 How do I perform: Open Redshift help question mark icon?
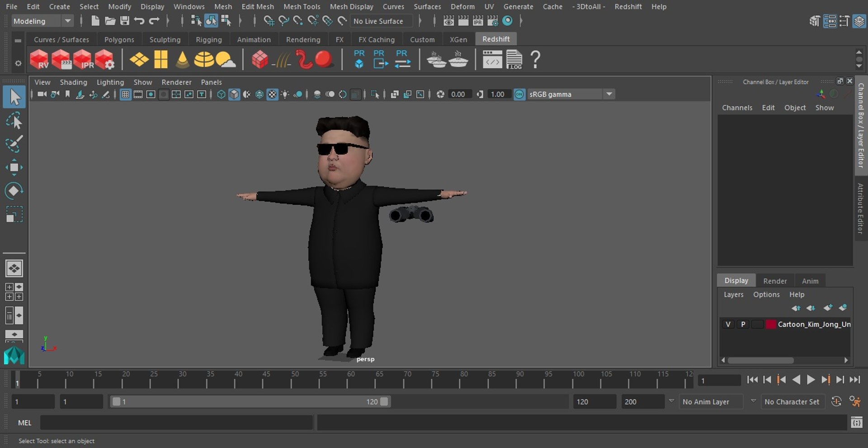[535, 59]
